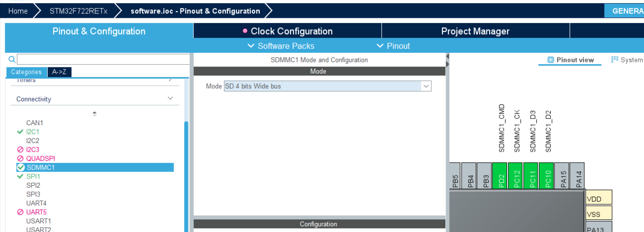This screenshot has width=644, height=232.
Task: Click the chip icon on Pinout view
Action: point(550,60)
